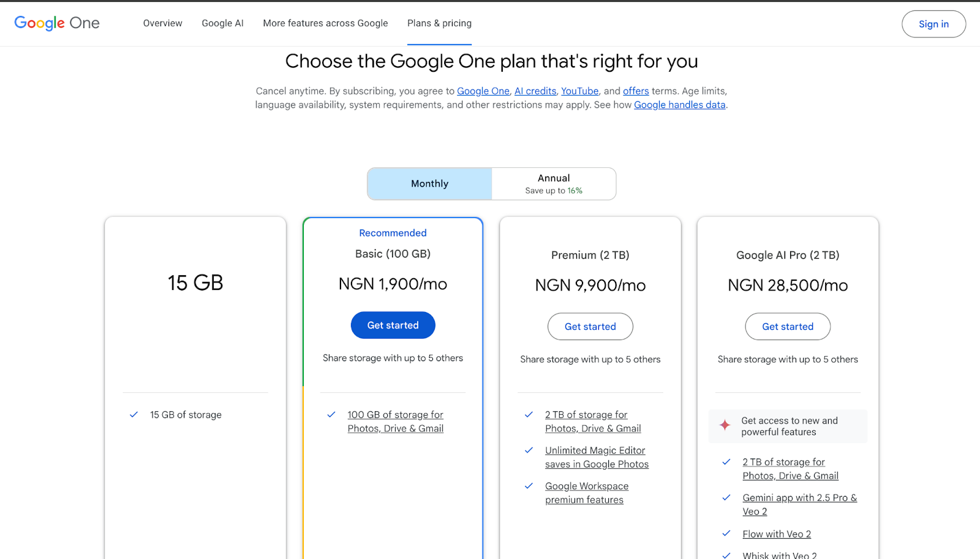The image size is (980, 559).
Task: Click the AI credits terms link
Action: (535, 91)
